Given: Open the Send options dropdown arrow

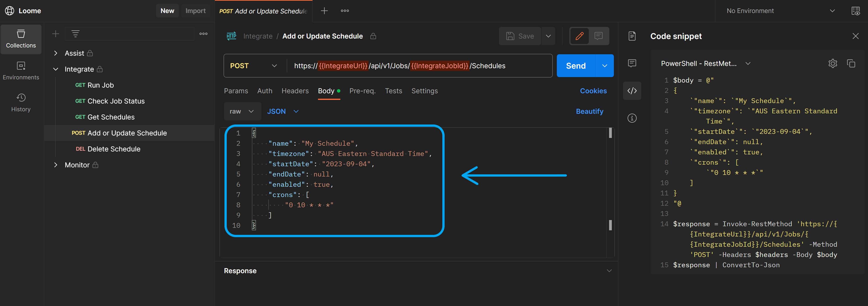Looking at the screenshot, I should [605, 66].
